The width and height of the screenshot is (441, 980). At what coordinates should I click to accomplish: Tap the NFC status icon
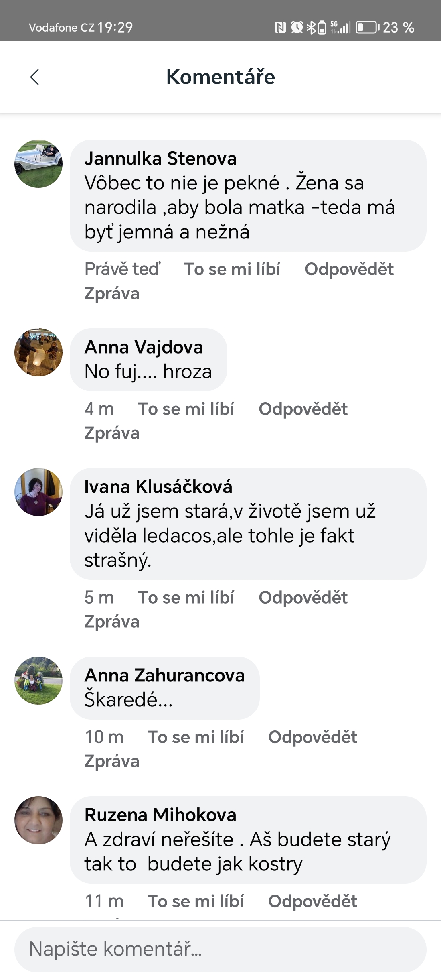pyautogui.click(x=280, y=27)
